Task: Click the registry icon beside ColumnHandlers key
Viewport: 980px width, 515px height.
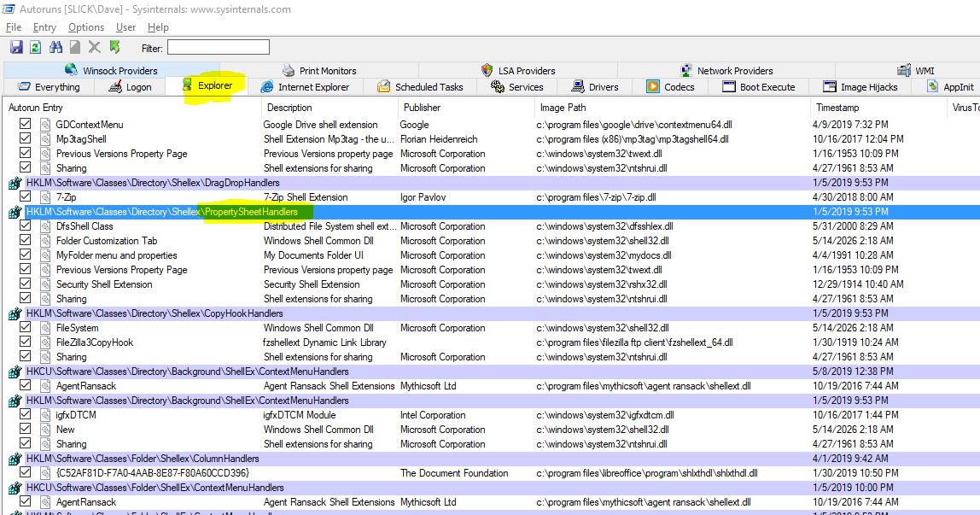Action: (x=15, y=459)
